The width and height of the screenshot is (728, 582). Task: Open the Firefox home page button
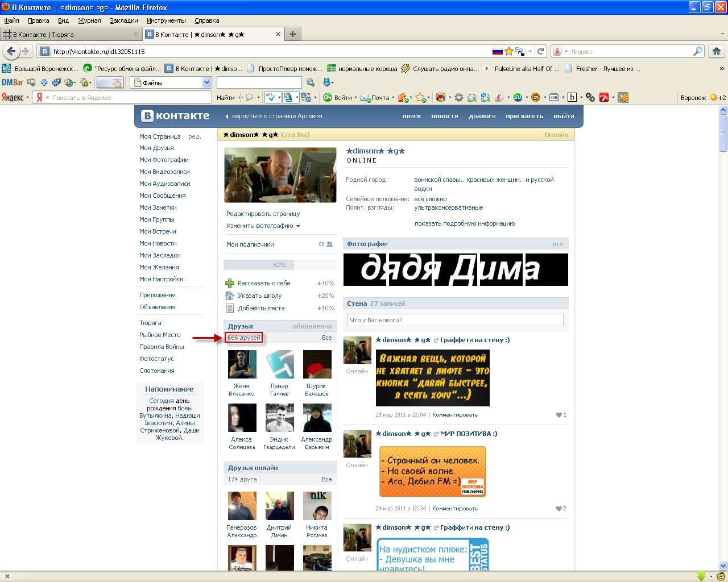716,51
